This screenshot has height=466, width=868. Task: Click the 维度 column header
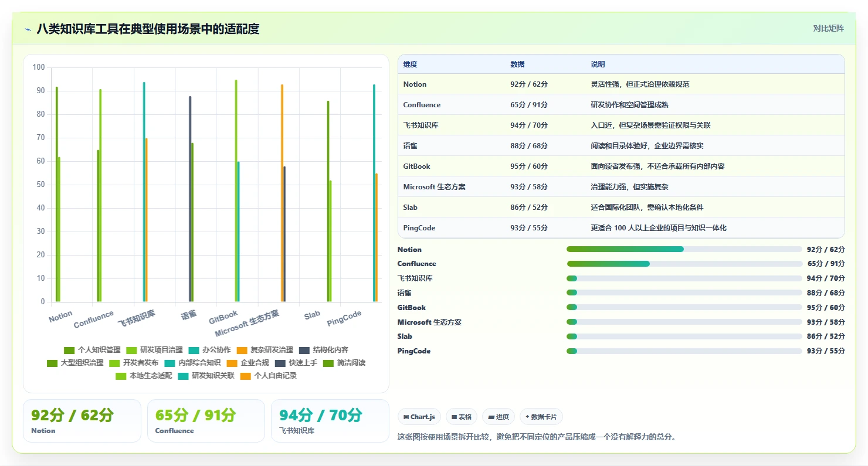tap(411, 64)
